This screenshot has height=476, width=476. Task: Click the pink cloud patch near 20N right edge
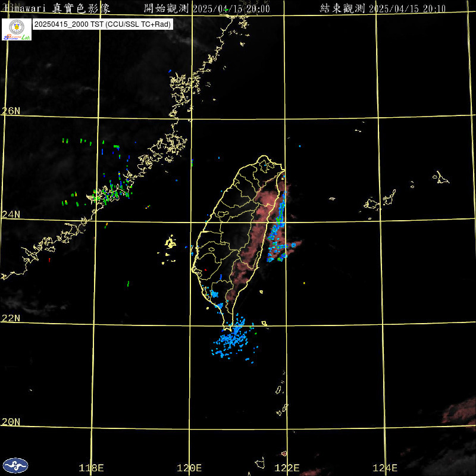(x=460, y=411)
